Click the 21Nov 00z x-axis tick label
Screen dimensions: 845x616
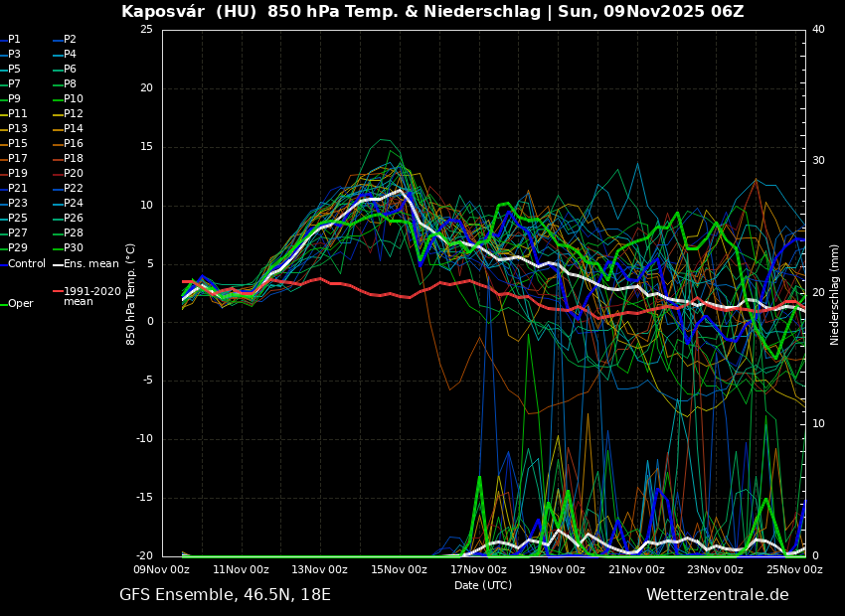click(636, 570)
